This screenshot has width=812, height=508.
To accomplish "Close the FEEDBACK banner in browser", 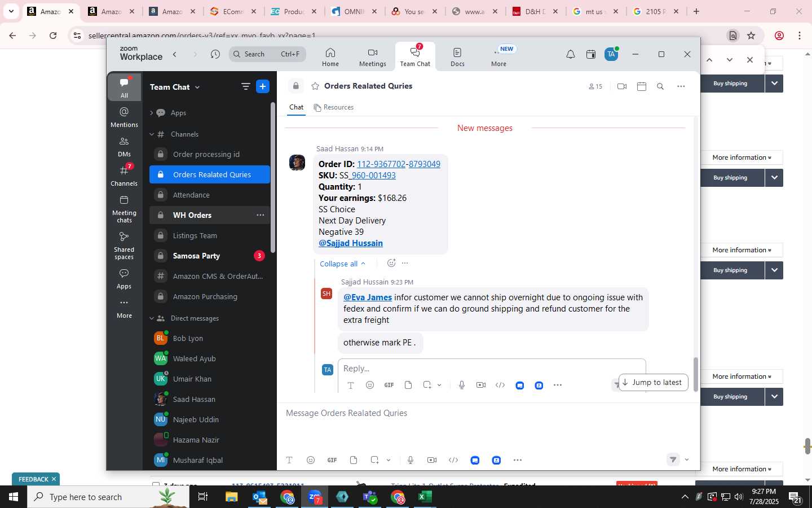I will 54,479.
